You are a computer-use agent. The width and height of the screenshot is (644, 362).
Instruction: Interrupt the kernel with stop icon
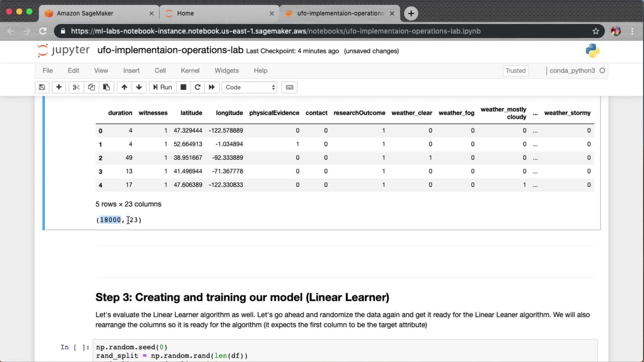click(x=183, y=87)
